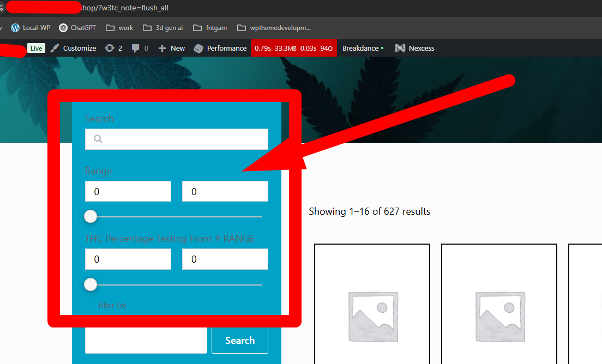Image resolution: width=602 pixels, height=364 pixels.
Task: Open the wpthemedevelopm bookmarks folder
Action: pyautogui.click(x=274, y=28)
